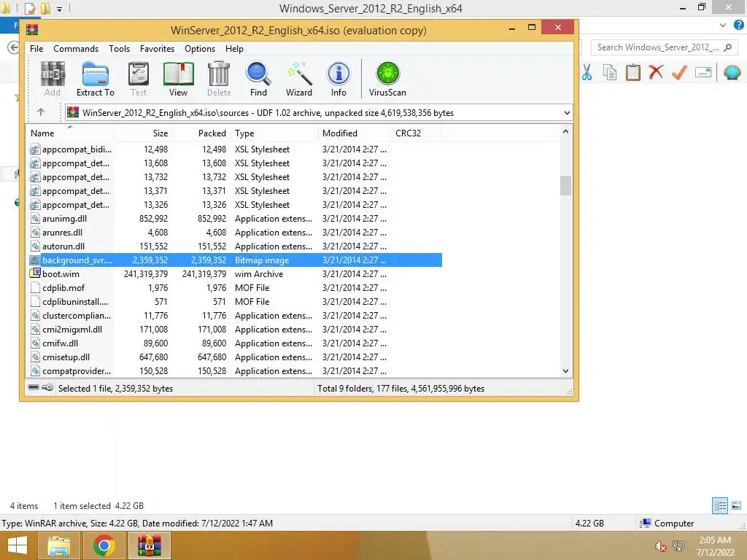This screenshot has height=560, width=747.
Task: Run VirusScan on the archive
Action: [x=387, y=79]
